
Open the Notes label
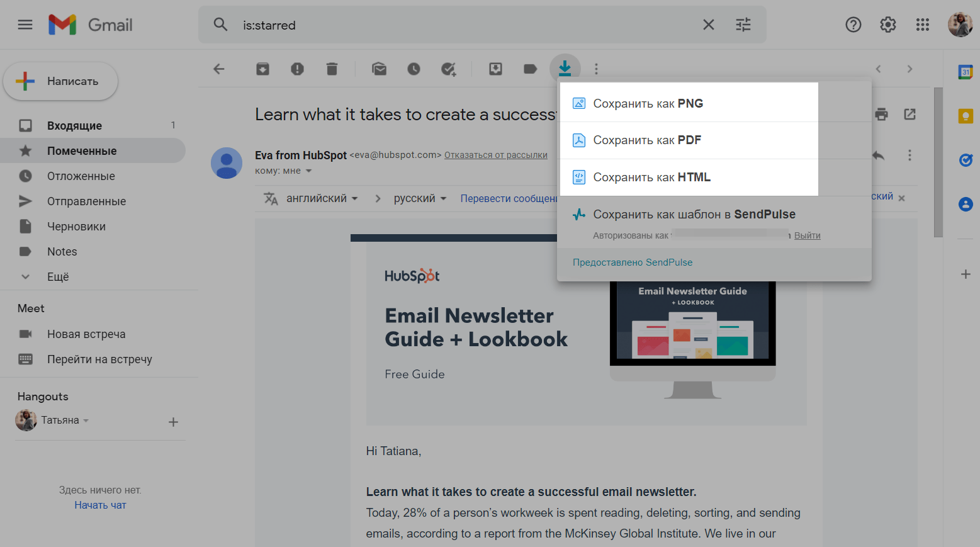click(93, 252)
